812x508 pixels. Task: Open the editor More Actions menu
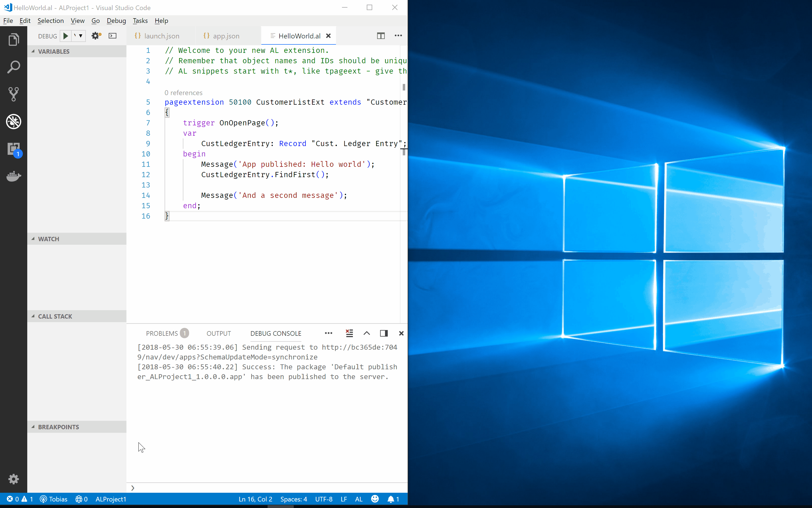point(398,36)
